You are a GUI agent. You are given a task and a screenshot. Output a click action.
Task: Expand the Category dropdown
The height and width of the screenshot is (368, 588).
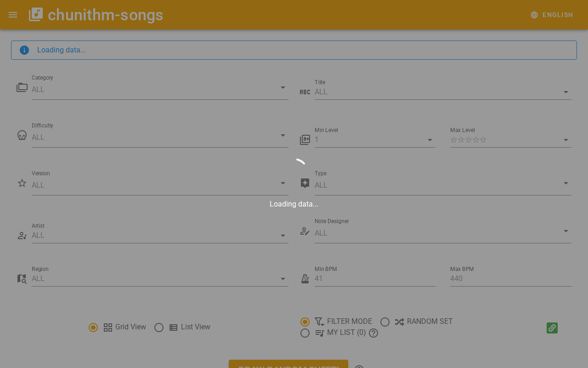[x=283, y=87]
